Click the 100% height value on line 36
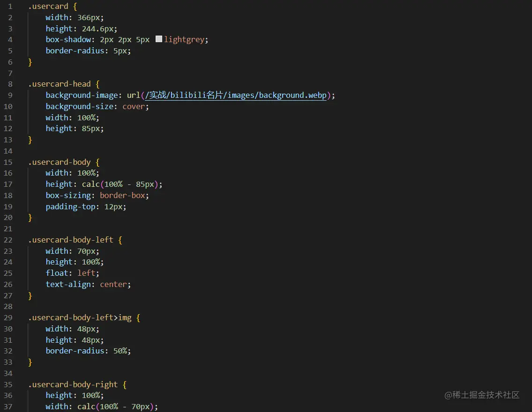The image size is (532, 412). (91, 396)
